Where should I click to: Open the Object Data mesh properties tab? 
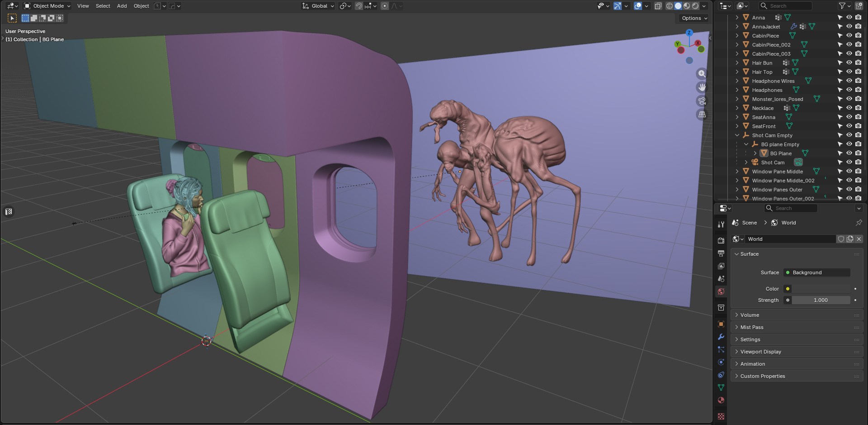(x=721, y=387)
